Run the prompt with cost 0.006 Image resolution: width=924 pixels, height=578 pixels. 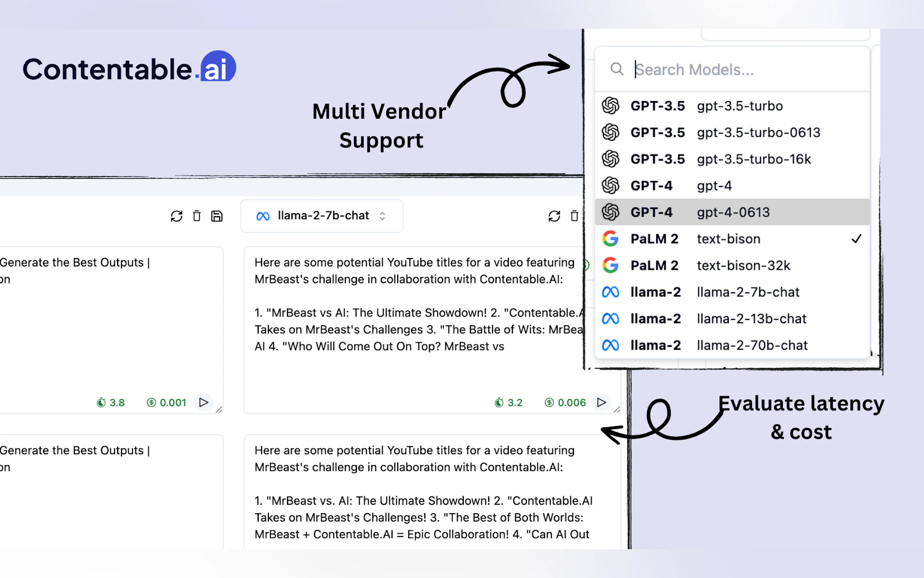(x=601, y=402)
